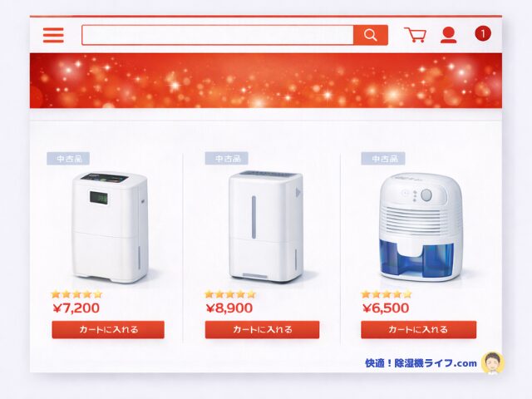Open the user account profile icon
This screenshot has width=532, height=399.
[x=449, y=35]
